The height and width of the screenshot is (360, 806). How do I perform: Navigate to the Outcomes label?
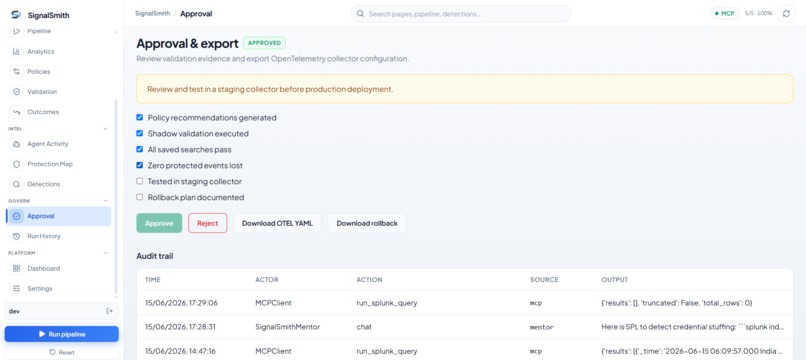[43, 112]
